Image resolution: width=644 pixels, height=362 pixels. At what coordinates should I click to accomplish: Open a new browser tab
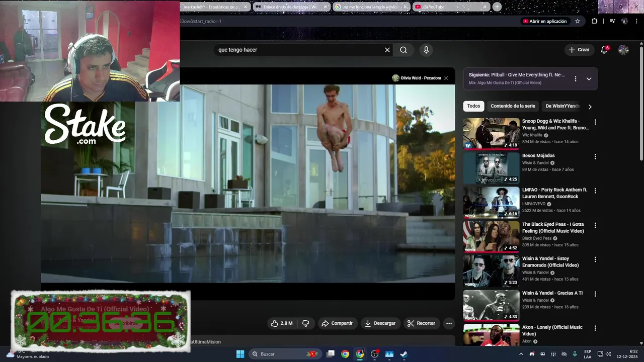[x=497, y=7]
